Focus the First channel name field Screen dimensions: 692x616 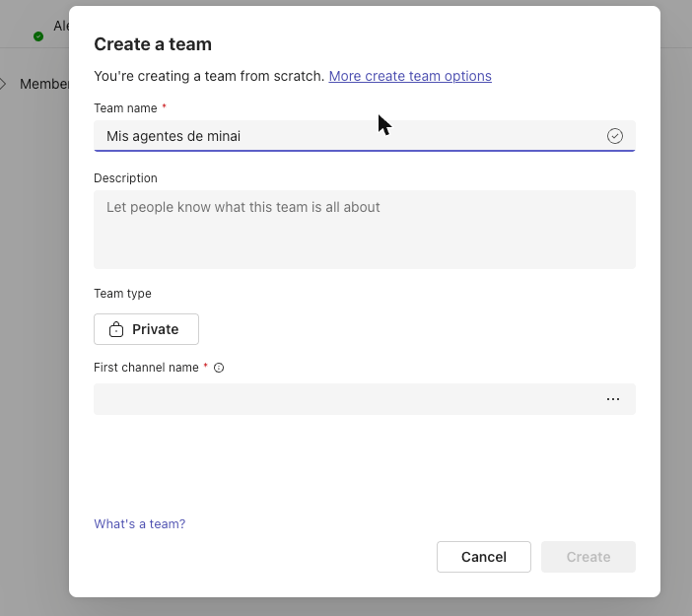coord(365,399)
